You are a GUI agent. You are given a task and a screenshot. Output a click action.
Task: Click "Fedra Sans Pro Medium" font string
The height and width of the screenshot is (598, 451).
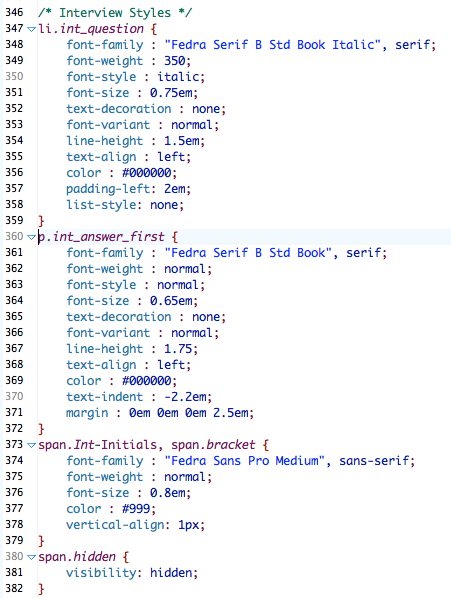click(244, 461)
